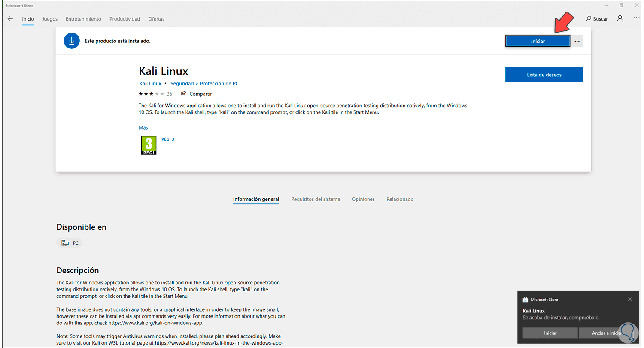Viewport: 644px width, 348px height.
Task: Go to the Ofertas tab
Action: coord(156,19)
